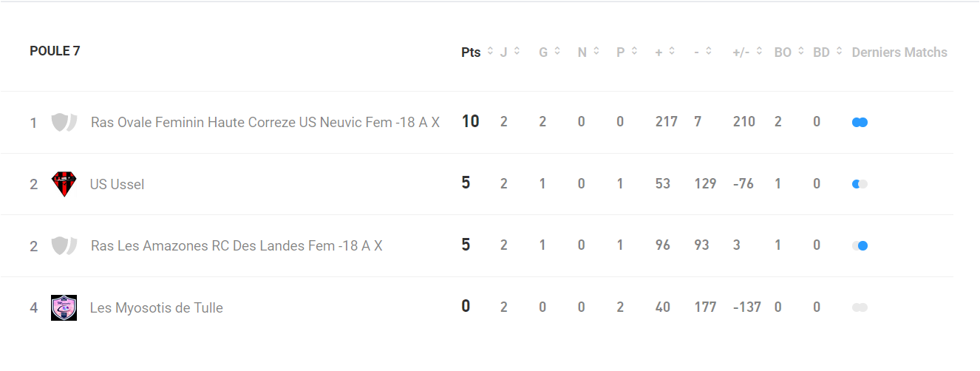The height and width of the screenshot is (371, 980).
Task: Open the Ras Les Amazones RC Des Landes link
Action: point(237,246)
